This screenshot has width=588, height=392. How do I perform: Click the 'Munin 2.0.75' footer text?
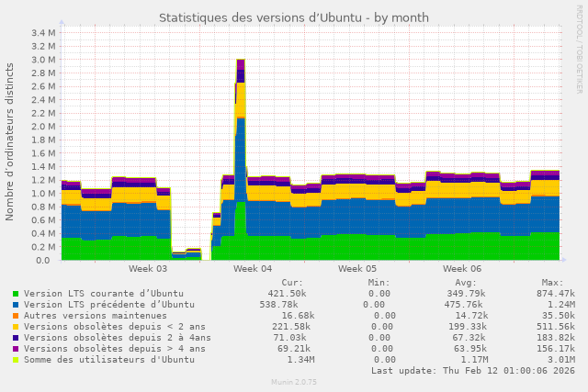[294, 382]
